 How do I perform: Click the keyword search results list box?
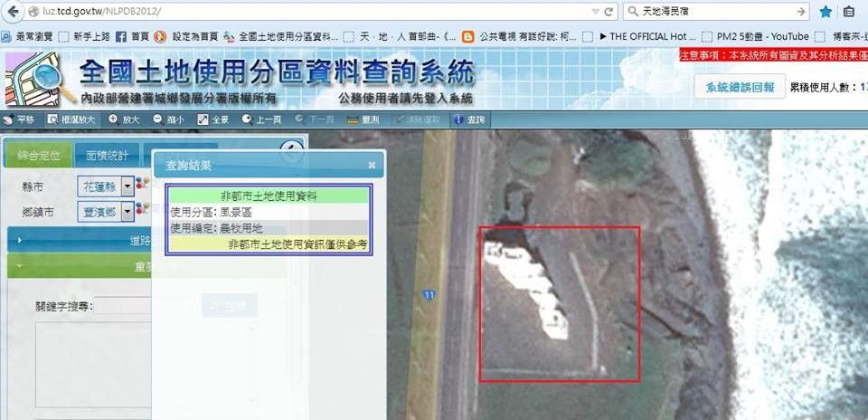point(93,365)
